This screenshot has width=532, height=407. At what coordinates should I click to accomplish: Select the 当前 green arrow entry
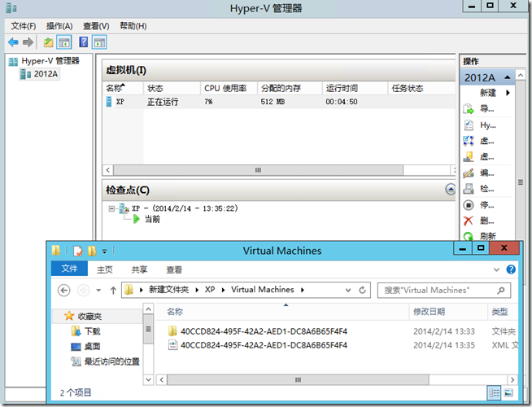[146, 219]
